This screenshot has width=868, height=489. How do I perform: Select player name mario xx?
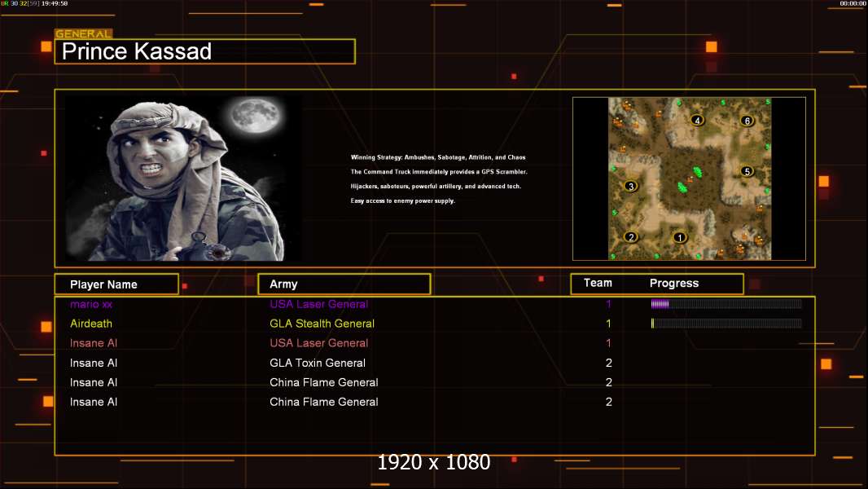click(x=91, y=304)
